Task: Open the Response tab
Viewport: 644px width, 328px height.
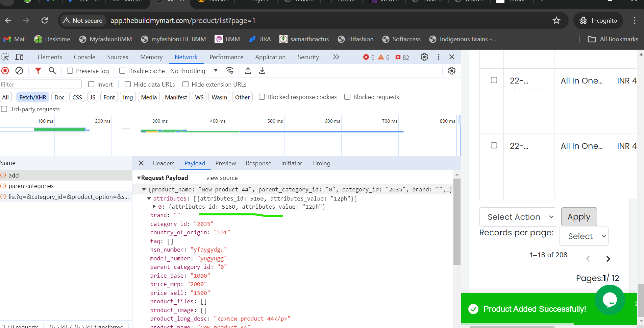Action: point(258,163)
